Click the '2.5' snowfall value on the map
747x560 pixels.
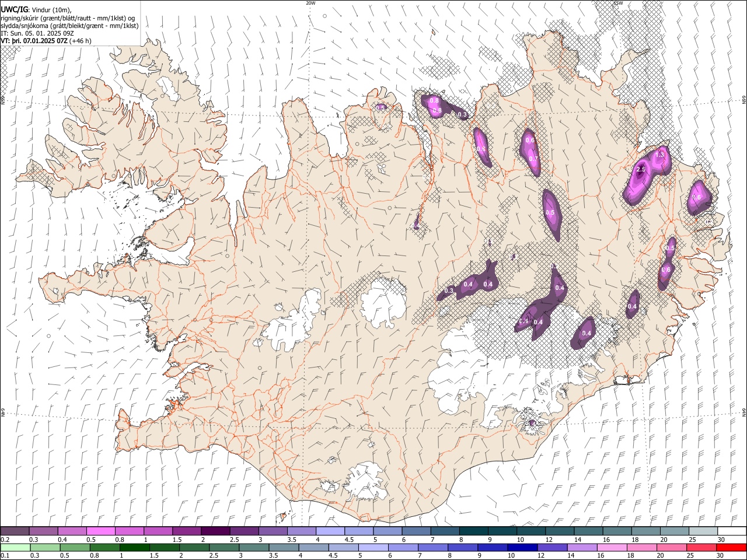click(x=641, y=169)
